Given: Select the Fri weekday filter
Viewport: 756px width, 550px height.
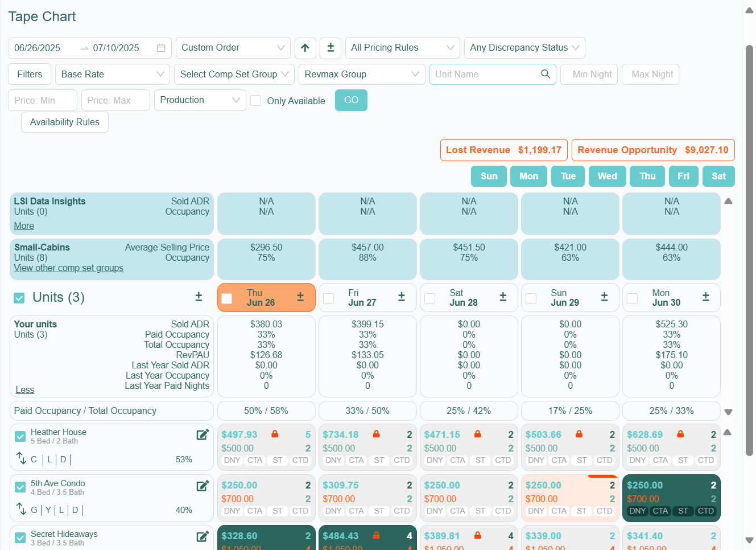Looking at the screenshot, I should click(x=683, y=176).
